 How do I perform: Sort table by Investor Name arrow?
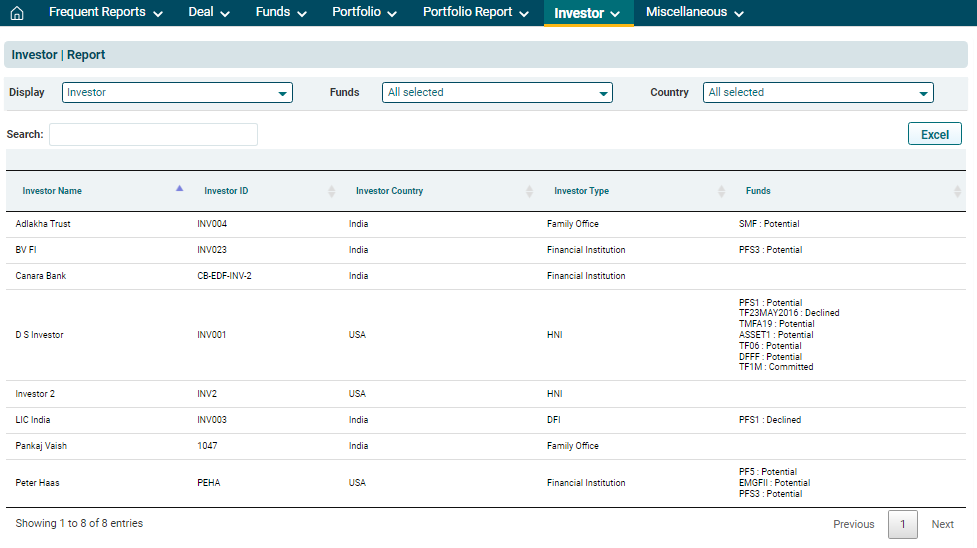tap(180, 190)
